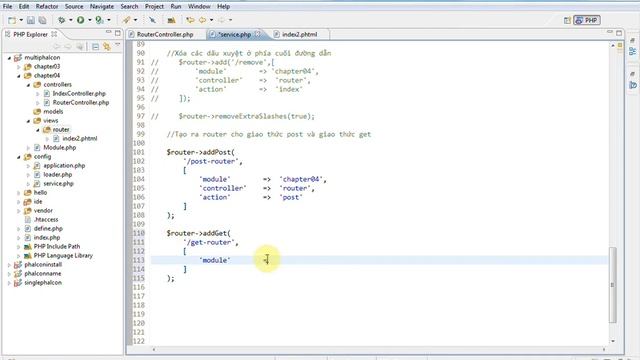
Task: Go to Last Edit Location icon
Action: tap(190, 20)
